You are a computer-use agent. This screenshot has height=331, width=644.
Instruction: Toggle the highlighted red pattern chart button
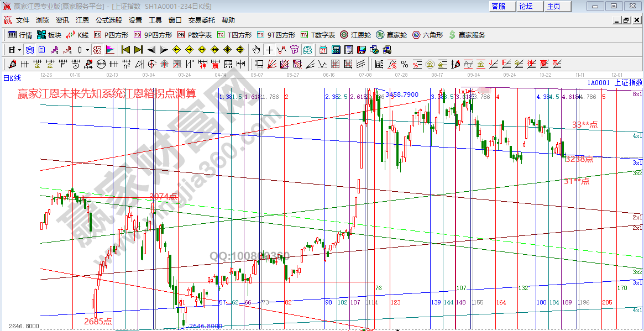tap(97, 50)
